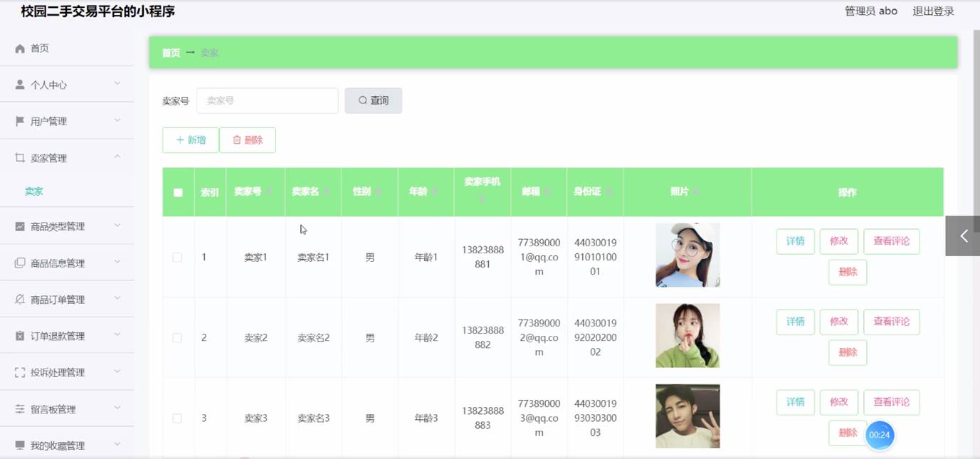Click the phone cell 13823888882
980x459 pixels.
[x=483, y=337]
